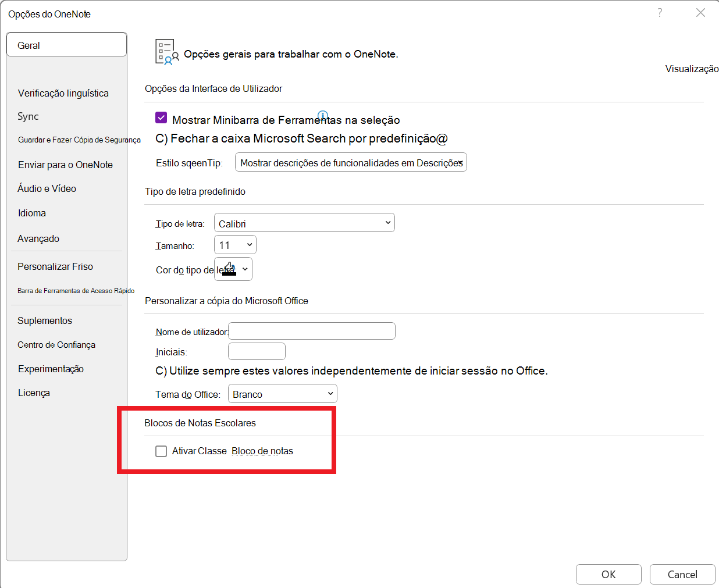Viewport: 719px width, 588px height.
Task: Open the Tamanho font size dropdown
Action: (x=235, y=245)
